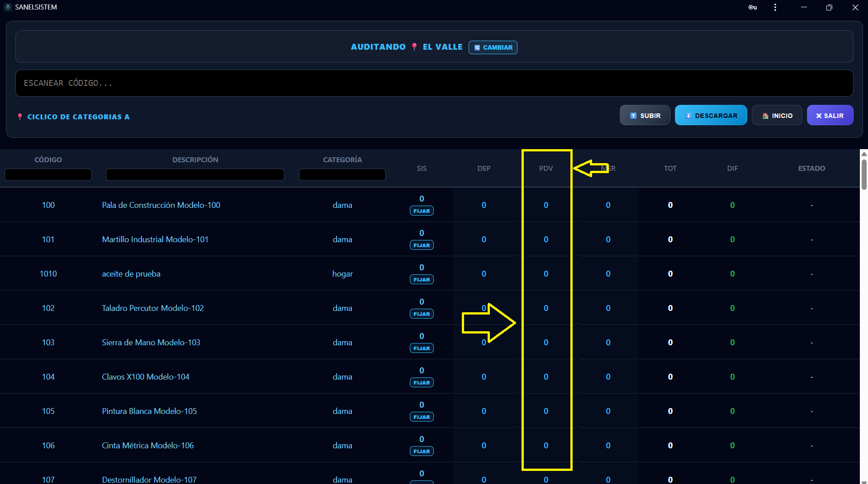
Task: Focus the ESCANEAR CÓDIGO input field
Action: coord(434,83)
